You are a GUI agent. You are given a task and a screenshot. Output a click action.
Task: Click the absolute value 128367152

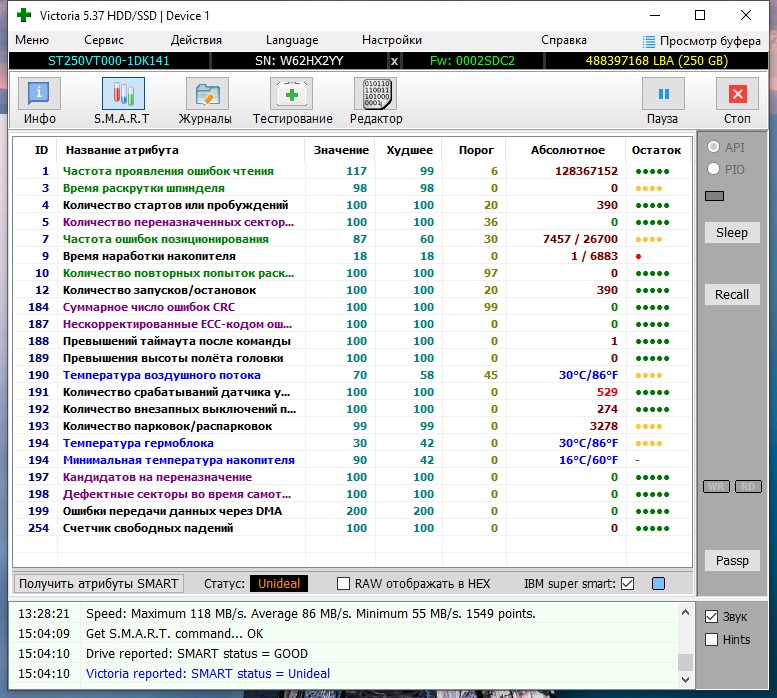coord(586,171)
